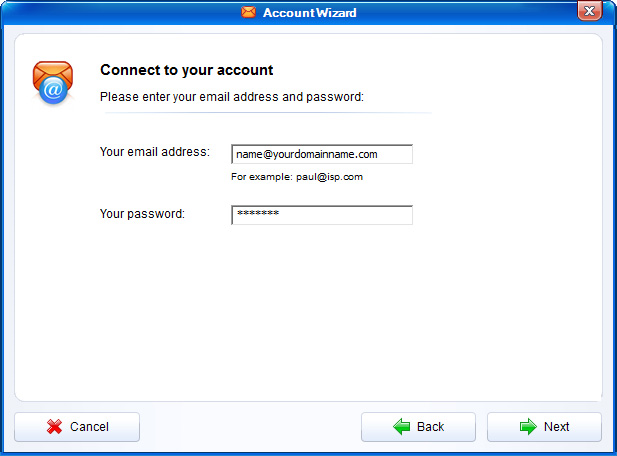The height and width of the screenshot is (456, 617).
Task: Click the empty white area below the password field
Action: [x=320, y=310]
